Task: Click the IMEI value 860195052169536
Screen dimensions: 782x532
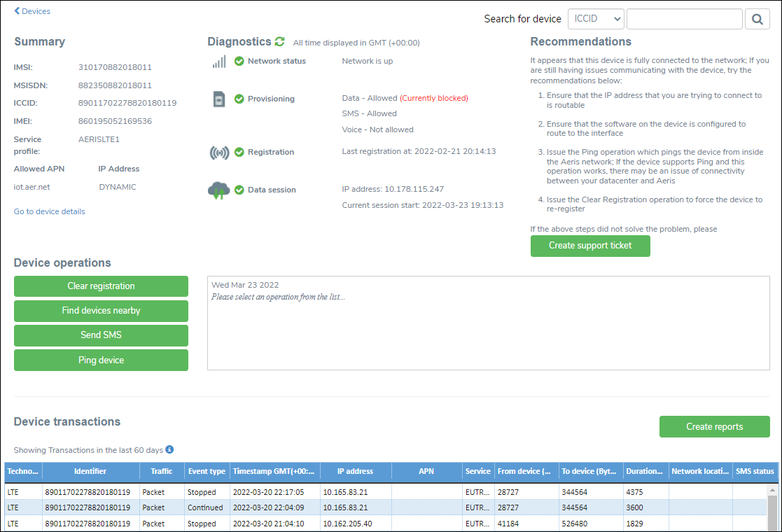Action: tap(115, 121)
